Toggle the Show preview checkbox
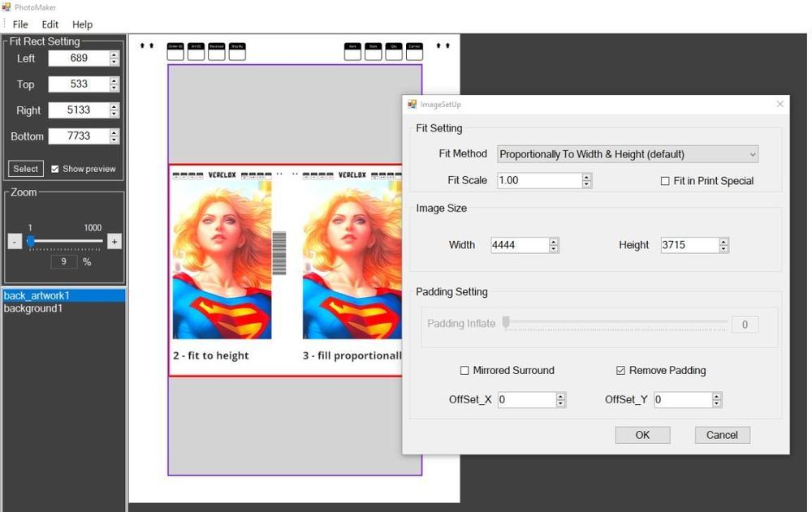This screenshot has height=512, width=812. pos(55,169)
